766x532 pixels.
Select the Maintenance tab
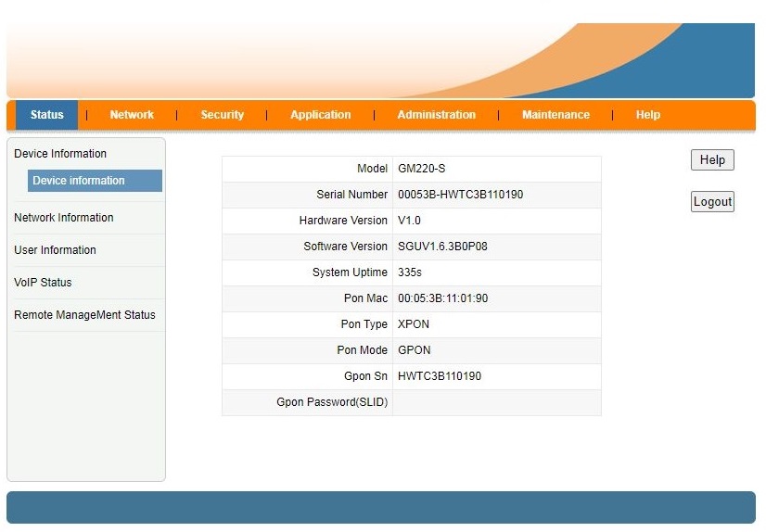[x=555, y=115]
